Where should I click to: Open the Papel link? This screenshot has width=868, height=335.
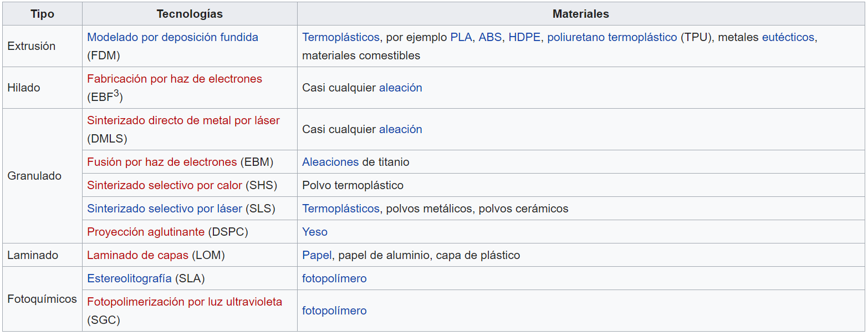click(x=316, y=255)
